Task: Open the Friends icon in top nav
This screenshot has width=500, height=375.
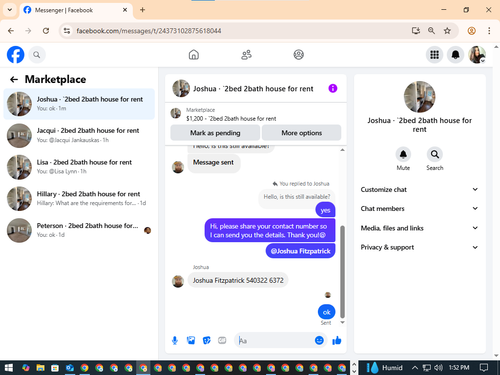Action: (246, 54)
